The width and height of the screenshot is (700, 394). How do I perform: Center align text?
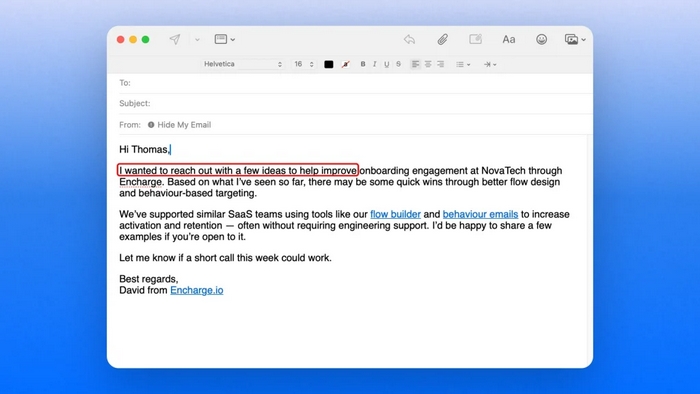coord(428,64)
